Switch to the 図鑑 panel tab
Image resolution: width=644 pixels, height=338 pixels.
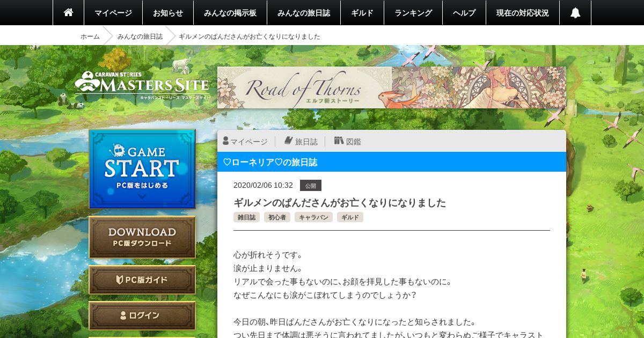[348, 141]
